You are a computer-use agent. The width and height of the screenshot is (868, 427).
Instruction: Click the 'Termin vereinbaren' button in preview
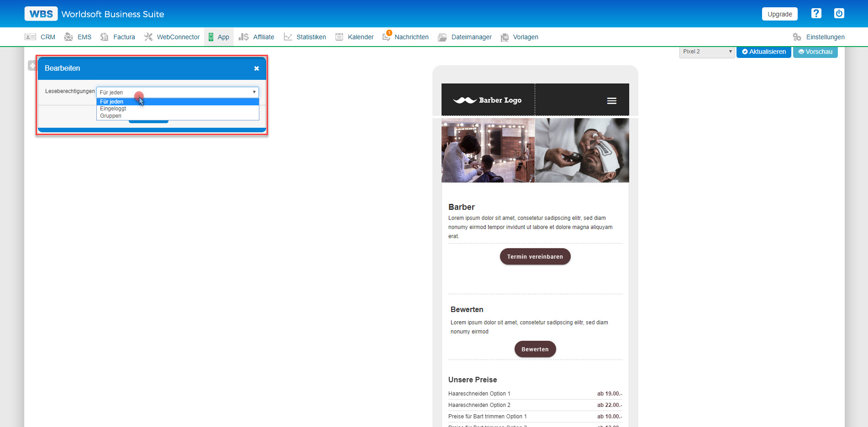(x=535, y=256)
